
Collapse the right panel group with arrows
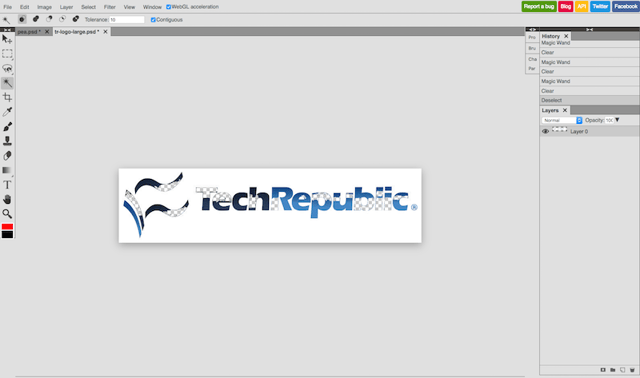(589, 29)
